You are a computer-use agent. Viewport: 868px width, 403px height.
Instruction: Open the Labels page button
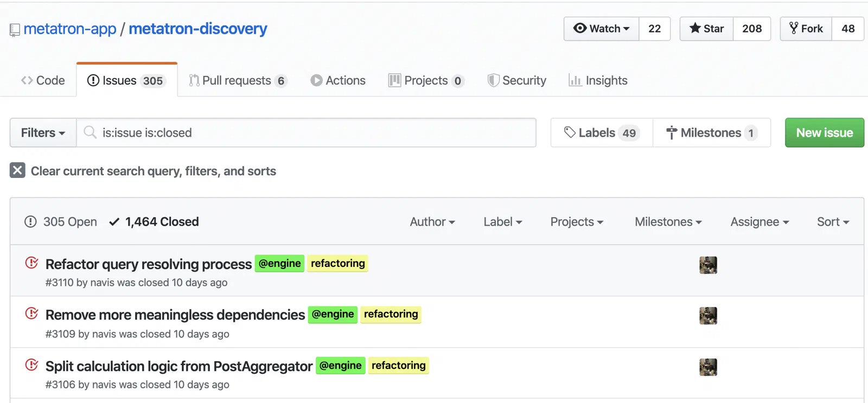[x=602, y=132]
